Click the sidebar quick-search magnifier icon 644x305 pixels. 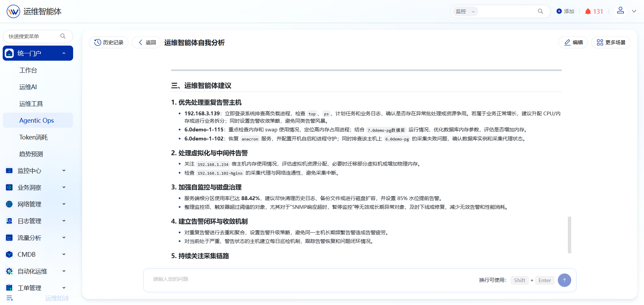(x=63, y=36)
